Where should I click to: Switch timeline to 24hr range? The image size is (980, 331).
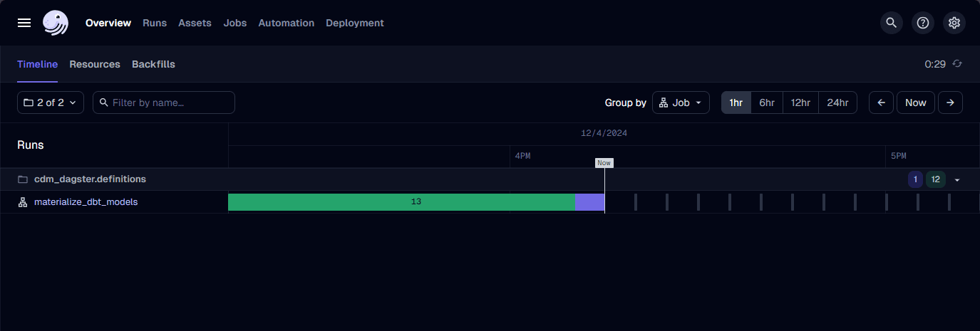837,103
